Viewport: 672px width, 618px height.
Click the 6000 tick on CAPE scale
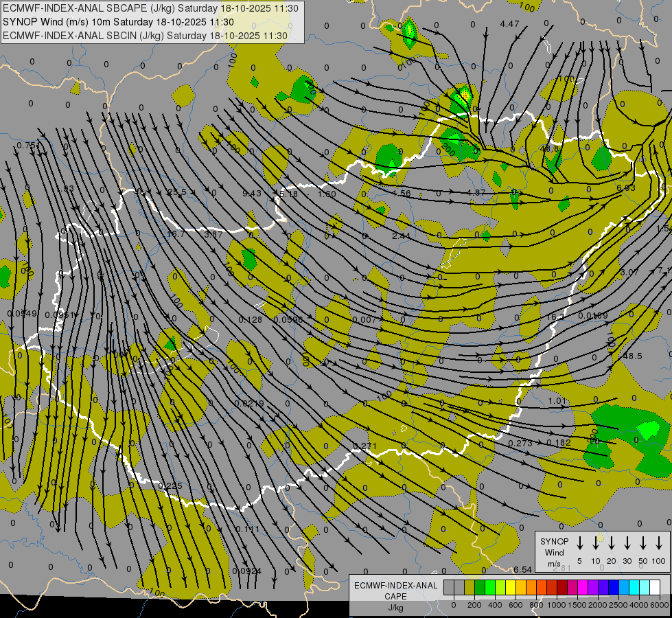click(x=660, y=605)
